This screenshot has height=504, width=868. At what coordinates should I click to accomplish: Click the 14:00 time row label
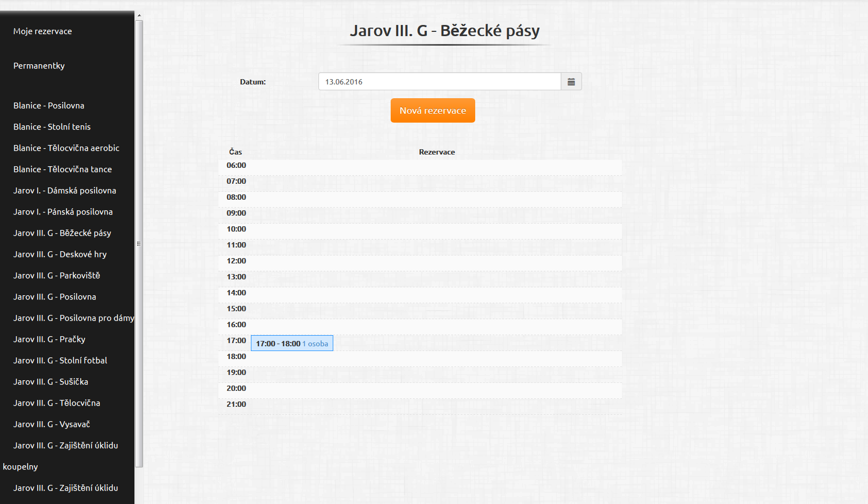237,293
